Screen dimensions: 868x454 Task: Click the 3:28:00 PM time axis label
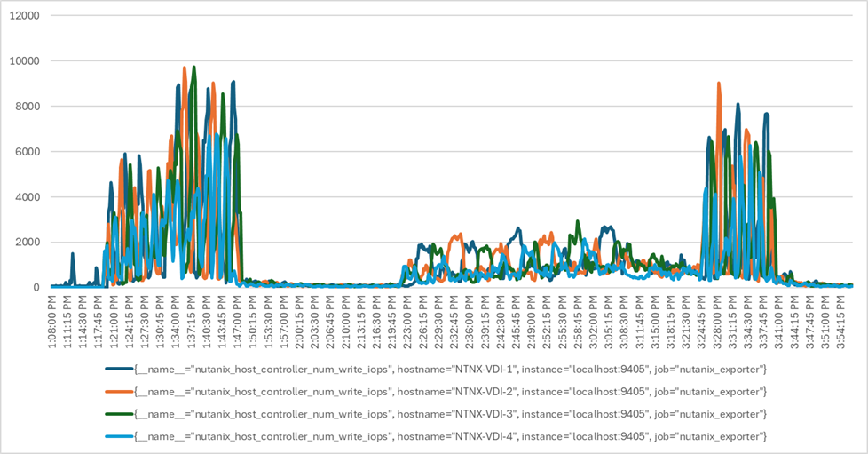717,323
